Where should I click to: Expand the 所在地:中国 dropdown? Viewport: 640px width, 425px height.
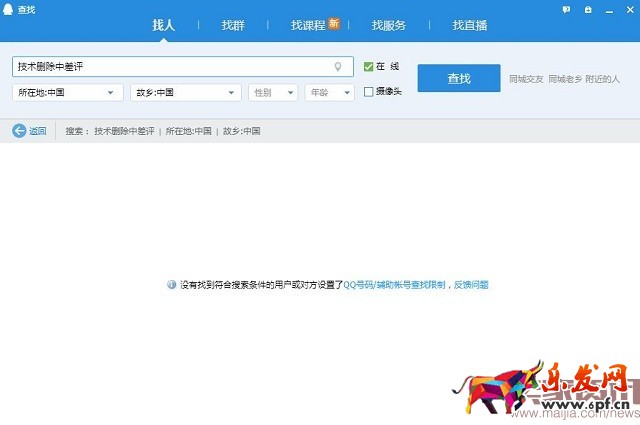coord(68,93)
